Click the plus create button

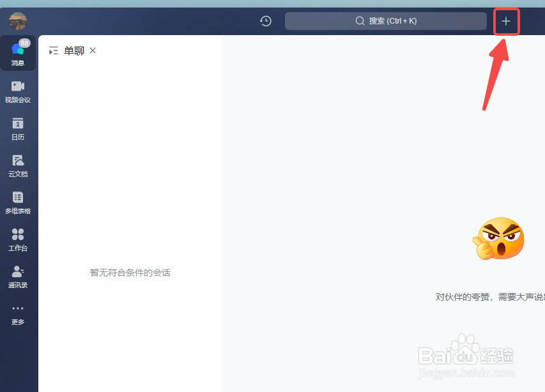506,21
